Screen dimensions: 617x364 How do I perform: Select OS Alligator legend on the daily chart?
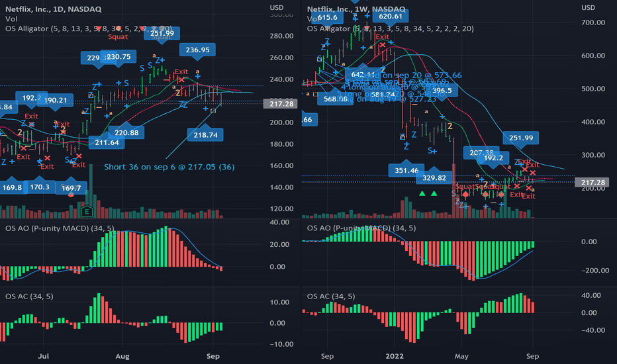click(x=89, y=28)
